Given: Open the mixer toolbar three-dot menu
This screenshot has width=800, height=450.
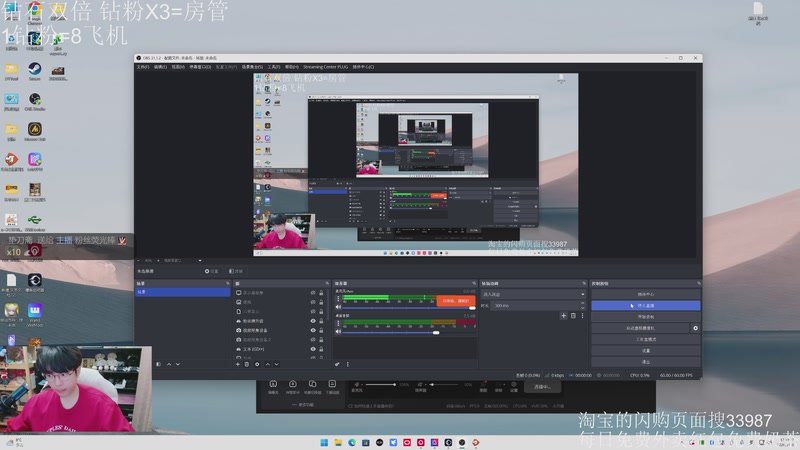Looking at the screenshot, I should click(348, 364).
